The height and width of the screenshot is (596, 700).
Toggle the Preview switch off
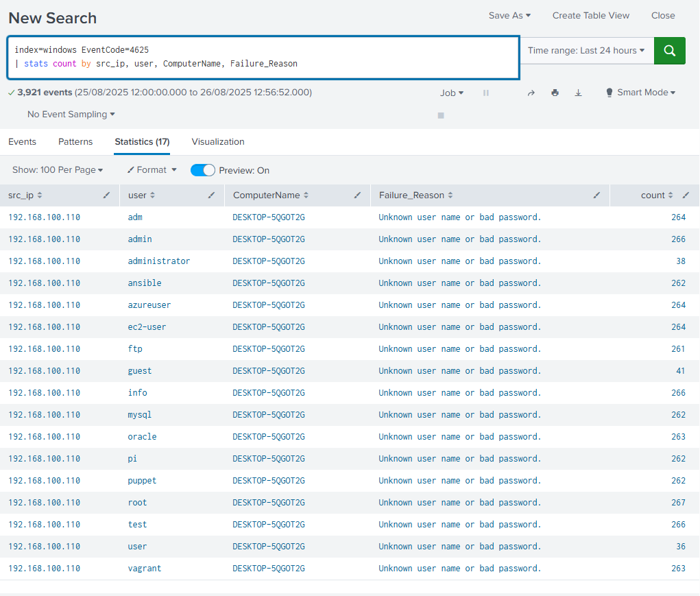click(202, 170)
